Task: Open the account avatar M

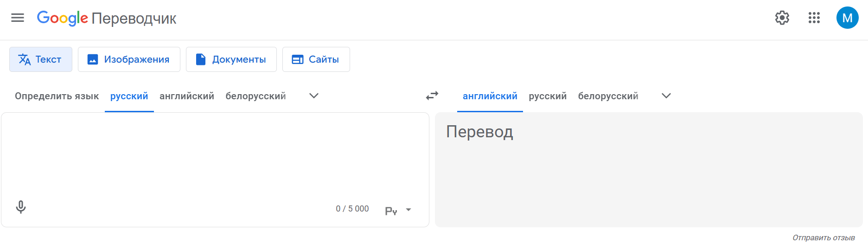Action: point(847,18)
